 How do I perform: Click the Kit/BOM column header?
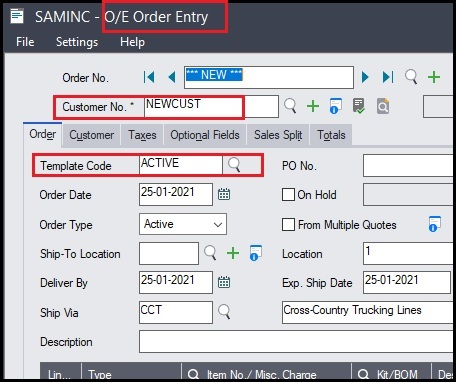coord(391,371)
